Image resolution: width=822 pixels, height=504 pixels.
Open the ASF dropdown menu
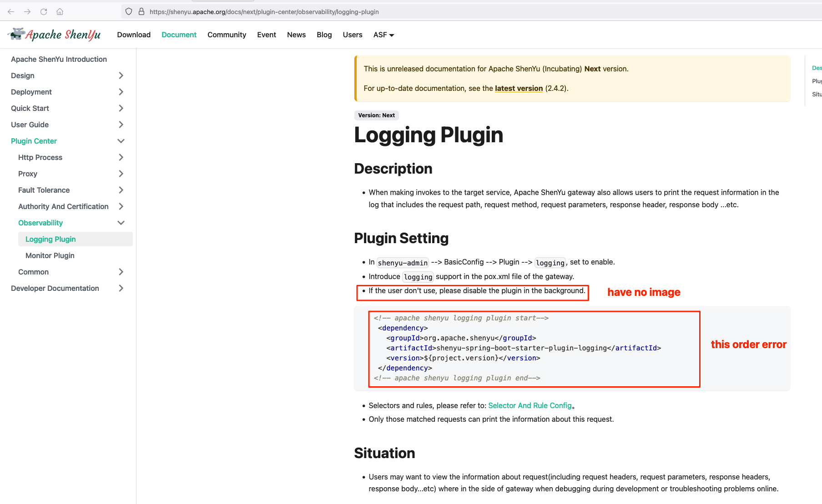[x=383, y=35]
